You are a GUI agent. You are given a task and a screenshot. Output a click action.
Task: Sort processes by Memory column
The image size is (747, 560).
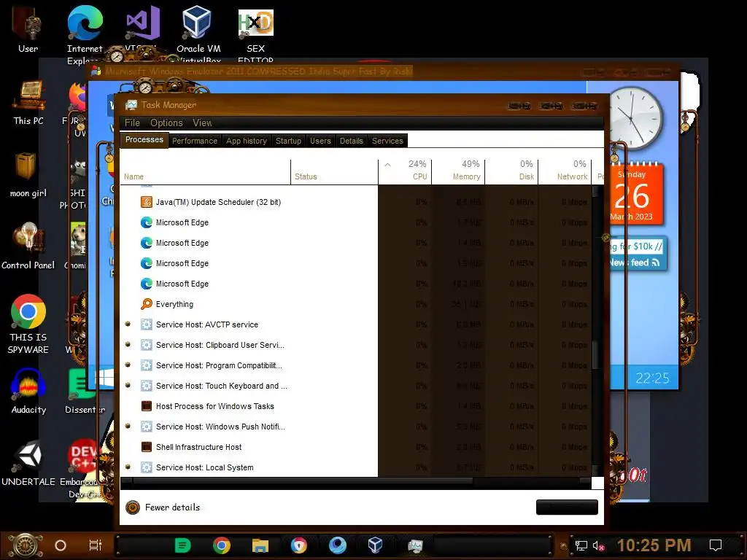click(458, 172)
